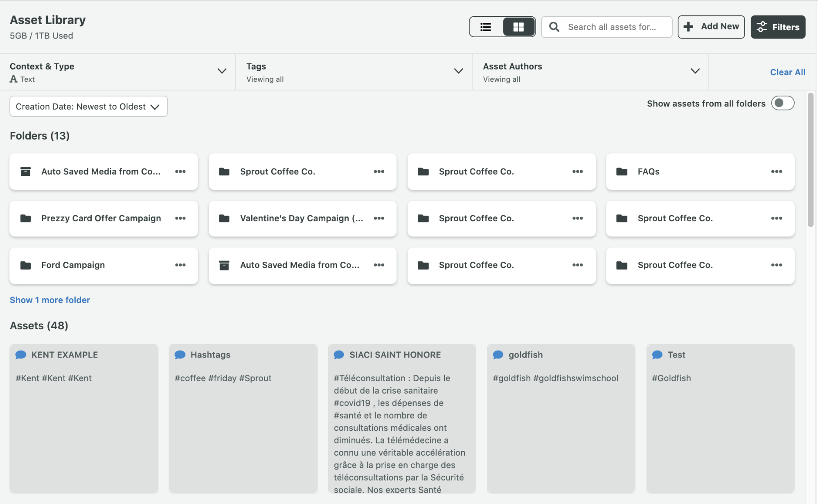Switch to list view layout
Image resolution: width=818 pixels, height=504 pixels.
click(x=486, y=27)
